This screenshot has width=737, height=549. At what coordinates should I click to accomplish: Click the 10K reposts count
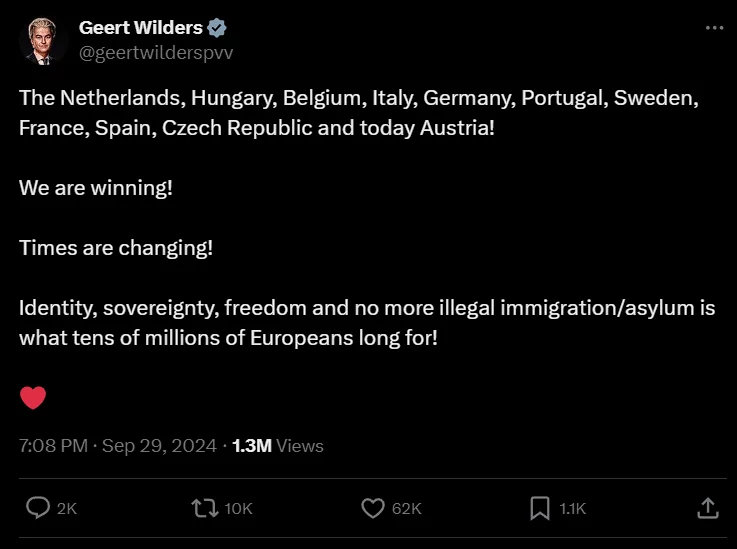click(x=238, y=509)
